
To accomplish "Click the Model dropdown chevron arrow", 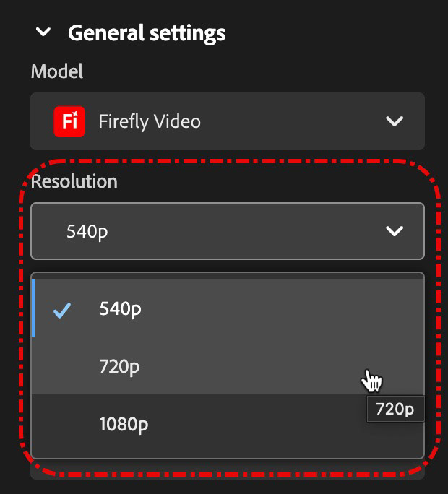I will (x=395, y=121).
